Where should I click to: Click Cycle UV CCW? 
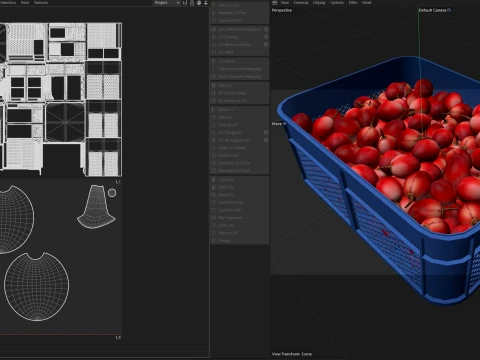pyautogui.click(x=239, y=203)
